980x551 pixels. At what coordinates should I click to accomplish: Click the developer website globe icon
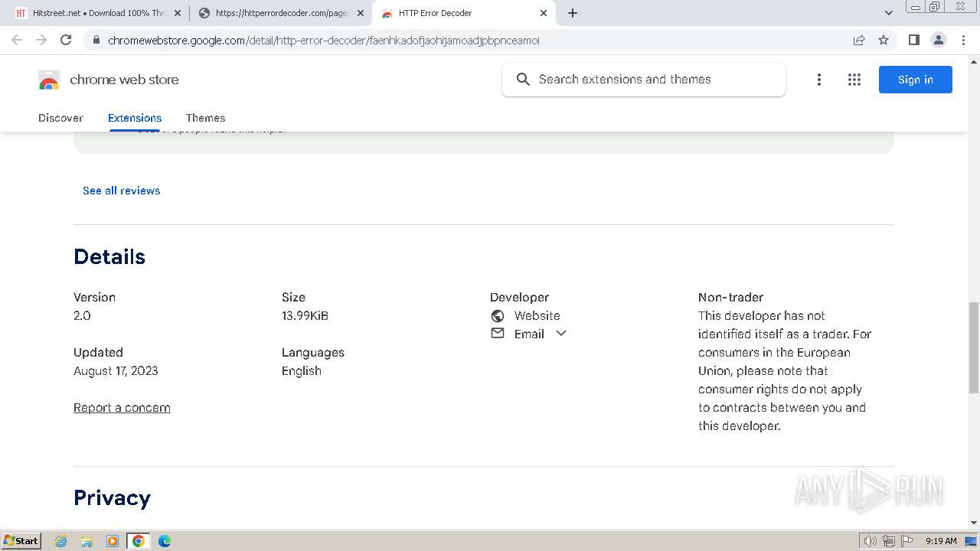498,315
